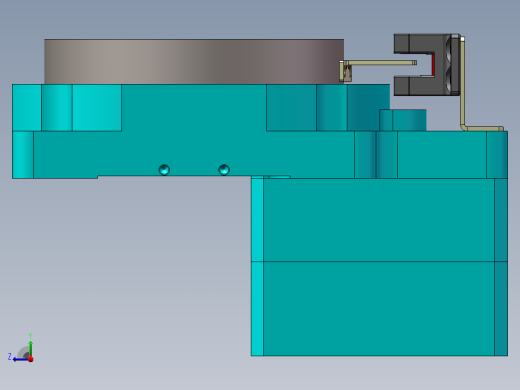
Task: Pick the red strip inside the sensor slot
Action: [x=433, y=65]
